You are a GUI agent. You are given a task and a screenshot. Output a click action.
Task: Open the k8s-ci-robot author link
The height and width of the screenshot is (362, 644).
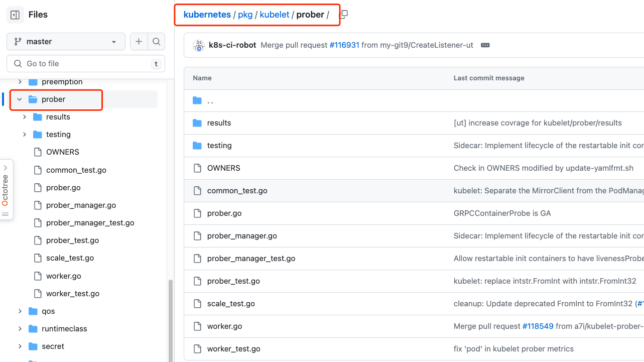point(233,45)
